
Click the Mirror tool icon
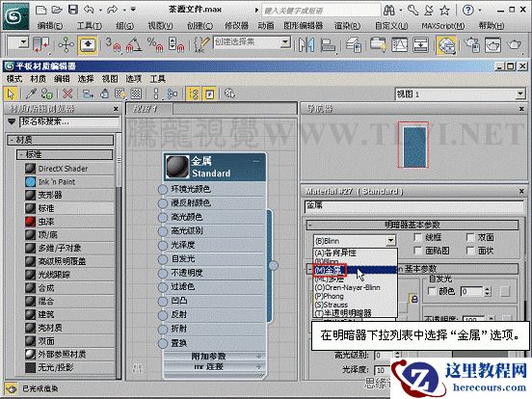tap(306, 44)
